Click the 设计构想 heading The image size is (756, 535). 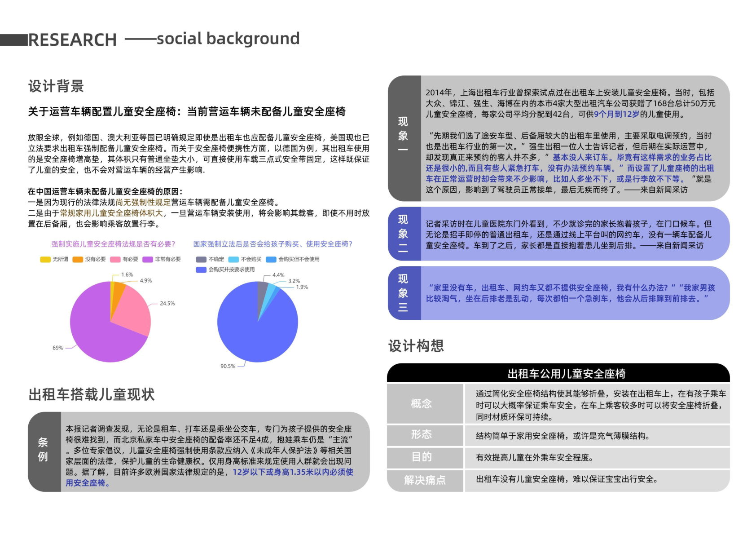coord(416,346)
